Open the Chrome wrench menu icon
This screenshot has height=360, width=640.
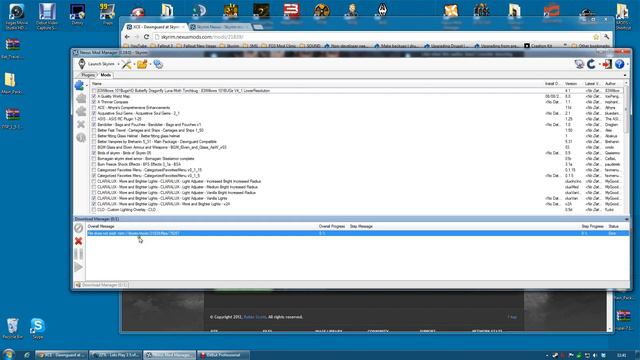[607, 37]
